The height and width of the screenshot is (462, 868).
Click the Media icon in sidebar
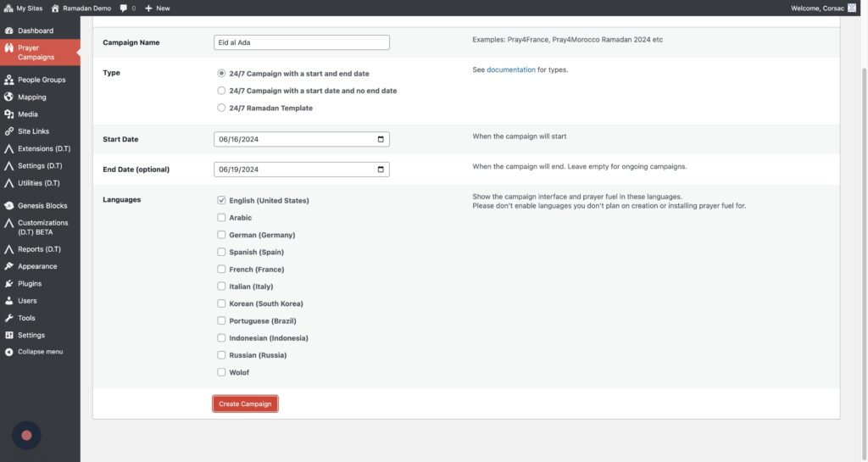[8, 114]
